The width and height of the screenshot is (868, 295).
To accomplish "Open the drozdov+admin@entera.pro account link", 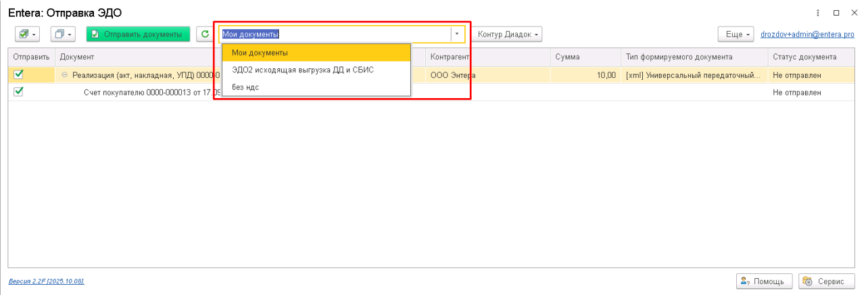I will coord(807,34).
